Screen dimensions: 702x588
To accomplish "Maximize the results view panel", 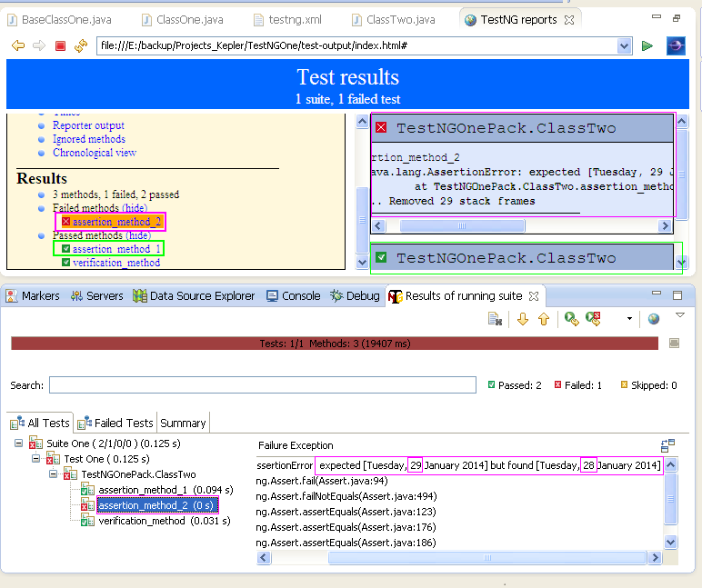I will tap(677, 294).
